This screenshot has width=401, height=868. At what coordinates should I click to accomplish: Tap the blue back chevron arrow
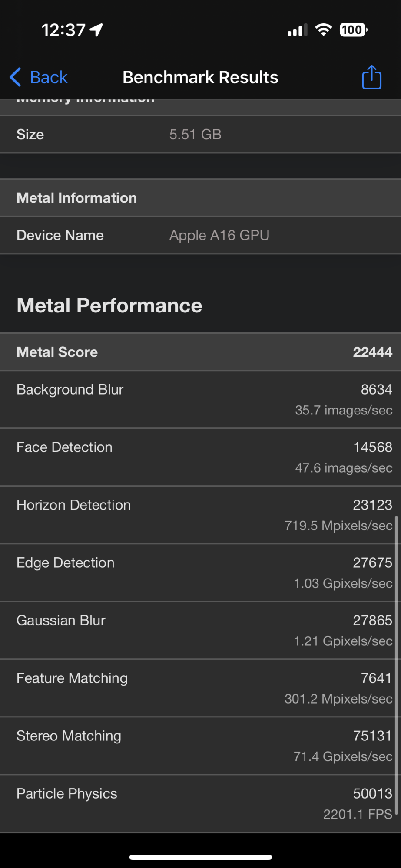tap(16, 77)
